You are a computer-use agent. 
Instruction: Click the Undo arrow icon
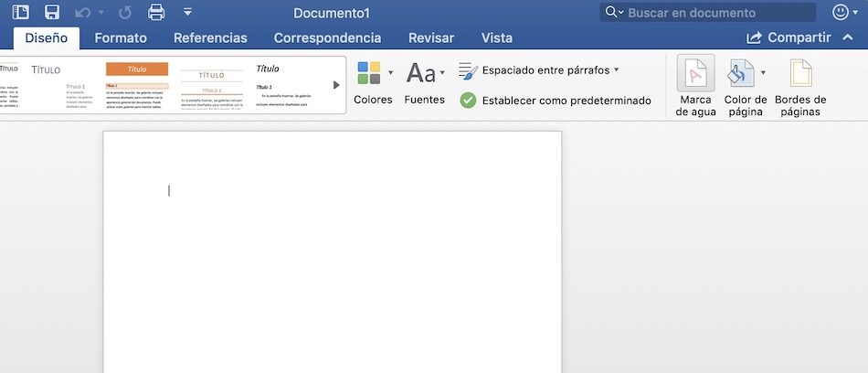coord(83,13)
